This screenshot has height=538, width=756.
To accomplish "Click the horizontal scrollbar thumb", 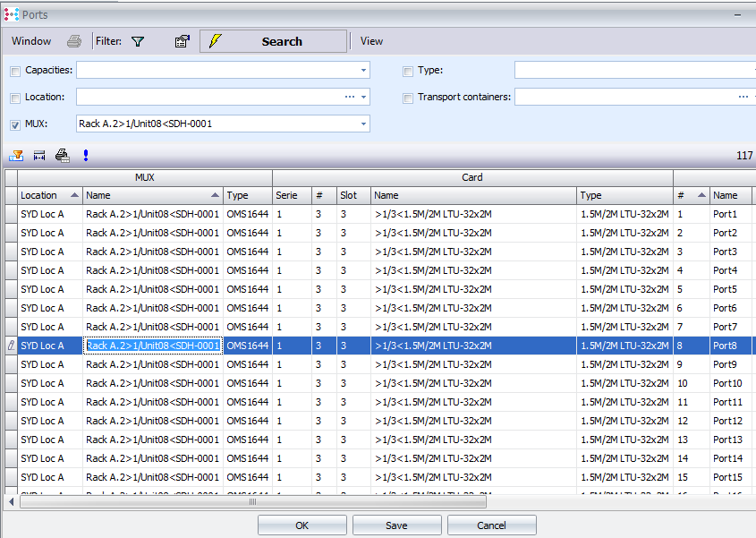I will [x=253, y=502].
